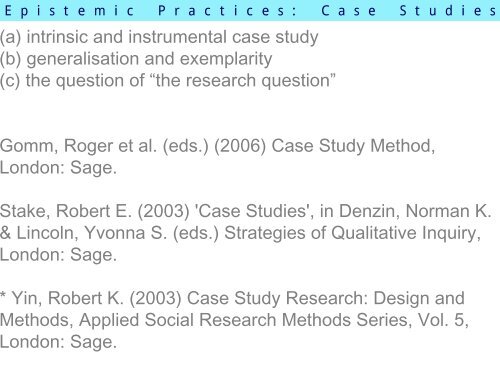Click the word 'Practices:' in the header
The width and height of the screenshot is (500, 375).
click(227, 11)
